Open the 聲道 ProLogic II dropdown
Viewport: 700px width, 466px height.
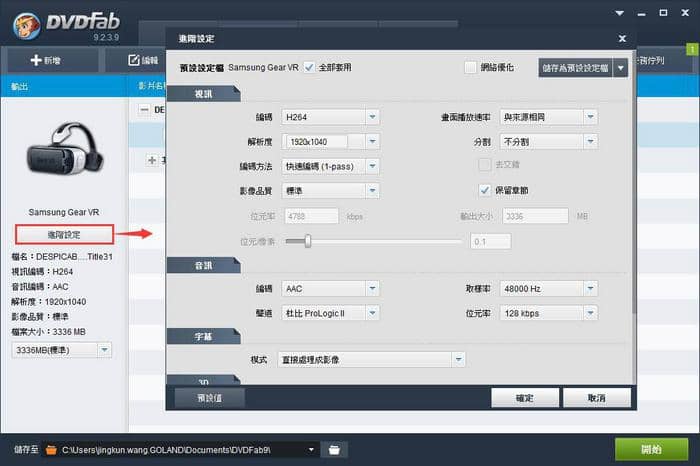[330, 313]
